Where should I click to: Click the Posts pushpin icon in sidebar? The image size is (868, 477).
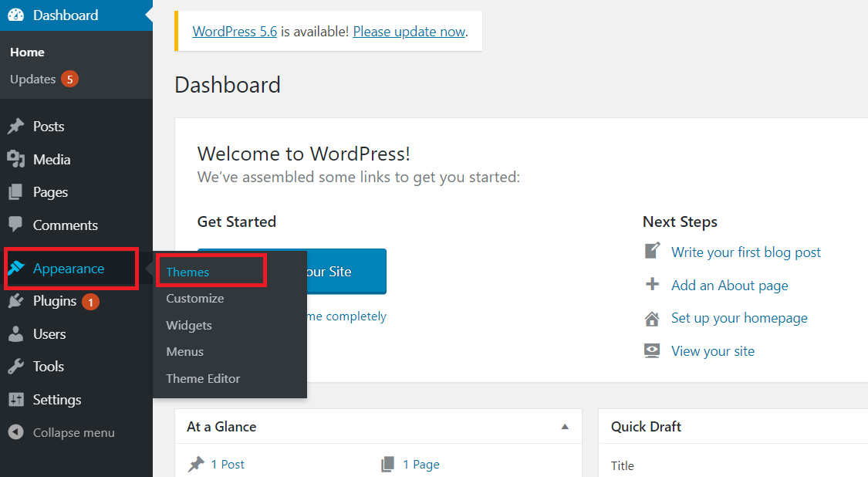tap(16, 127)
